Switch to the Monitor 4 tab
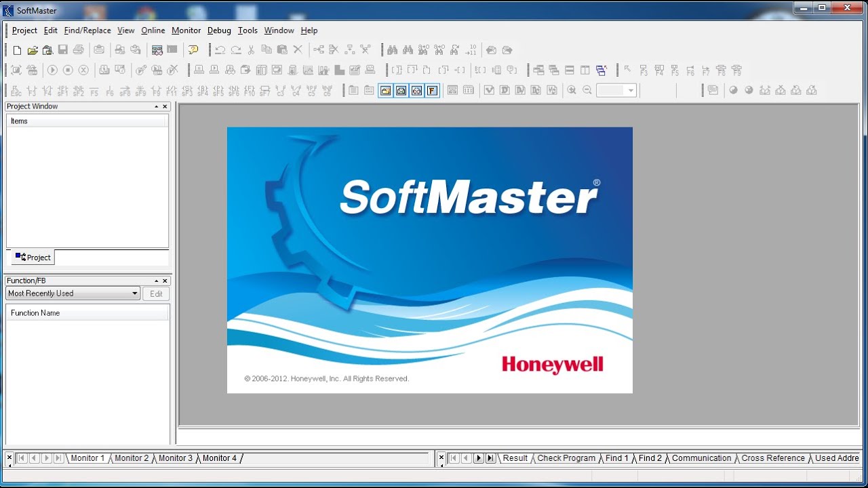 click(x=220, y=458)
